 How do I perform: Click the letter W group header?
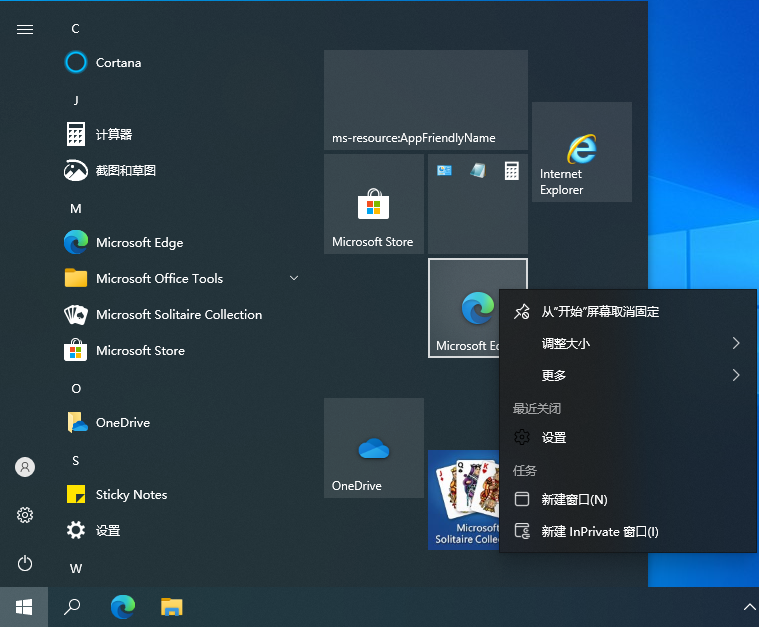76,568
